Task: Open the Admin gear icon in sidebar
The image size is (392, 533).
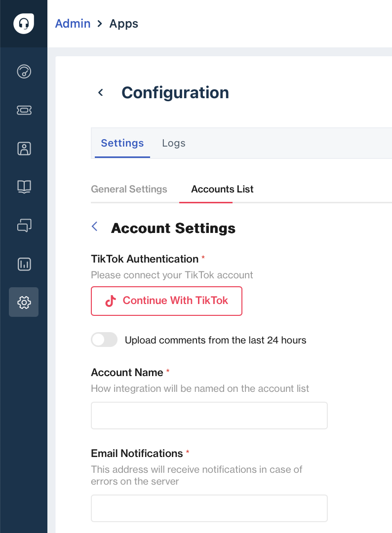Action: pyautogui.click(x=24, y=302)
